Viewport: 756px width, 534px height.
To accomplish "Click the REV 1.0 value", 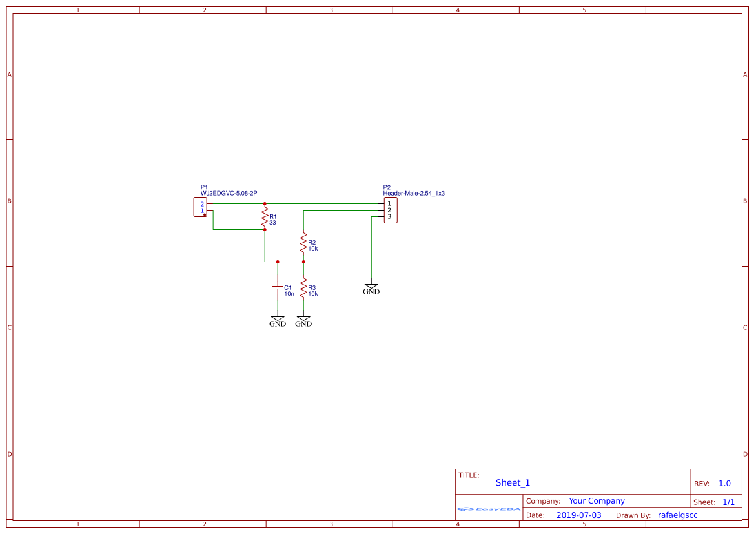I will click(x=724, y=483).
